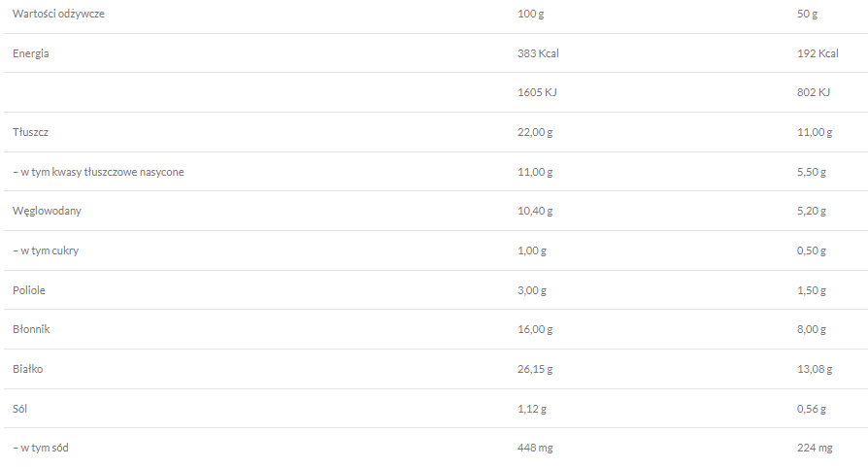This screenshot has width=868, height=467.
Task: Select the '802 KJ' value
Action: (x=813, y=92)
